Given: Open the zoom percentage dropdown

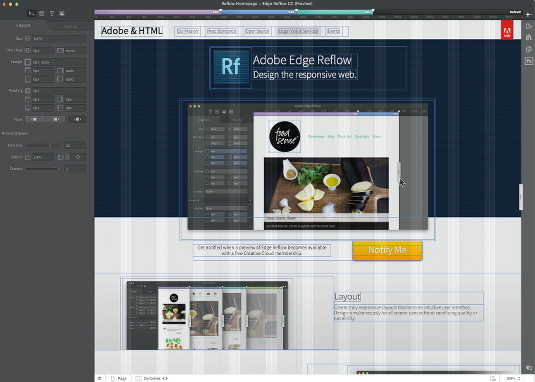Looking at the screenshot, I should pyautogui.click(x=513, y=378).
